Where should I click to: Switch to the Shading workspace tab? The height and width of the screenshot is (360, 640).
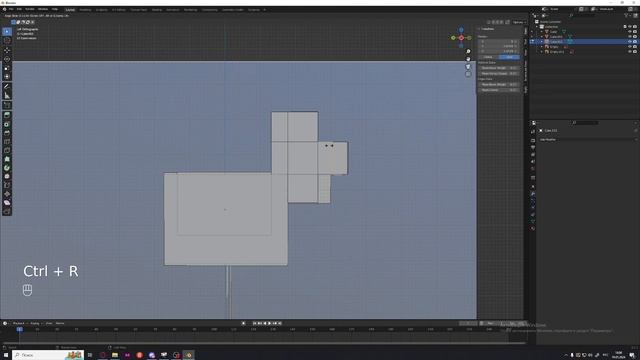(156, 9)
